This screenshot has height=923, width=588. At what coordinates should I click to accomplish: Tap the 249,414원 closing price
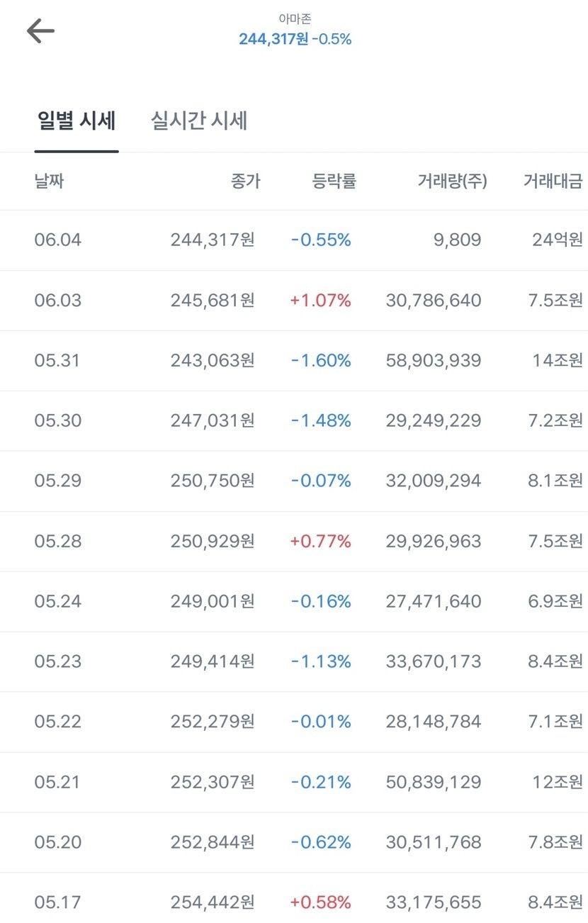(213, 662)
